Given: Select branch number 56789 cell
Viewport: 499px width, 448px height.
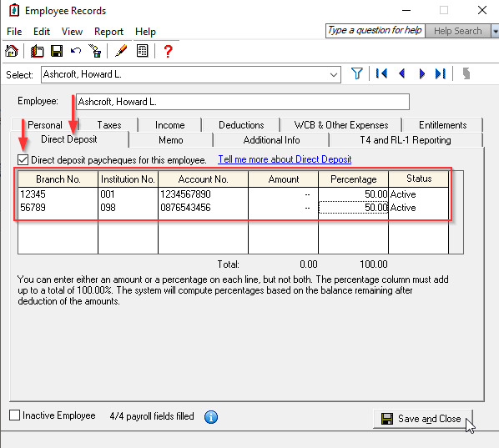Looking at the screenshot, I should 58,208.
